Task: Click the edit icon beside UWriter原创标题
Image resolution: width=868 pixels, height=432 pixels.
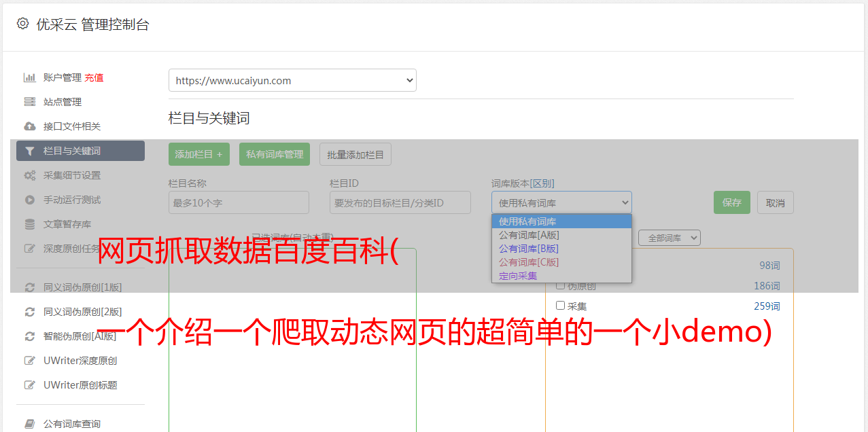Action: click(x=30, y=385)
